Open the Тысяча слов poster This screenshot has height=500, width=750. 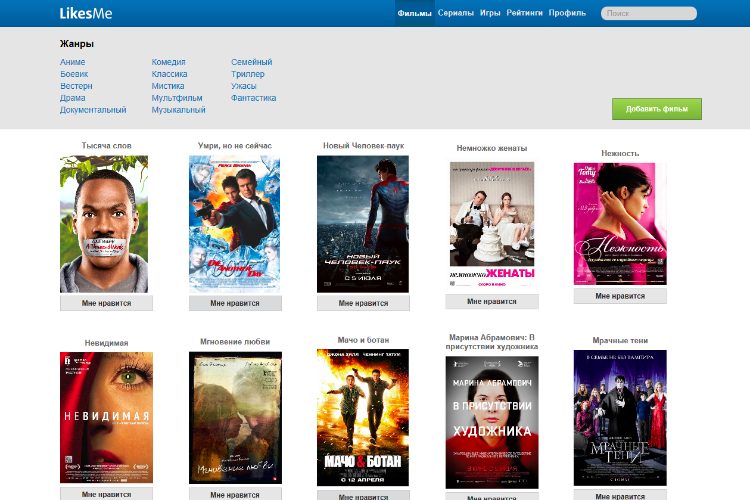[x=104, y=224]
